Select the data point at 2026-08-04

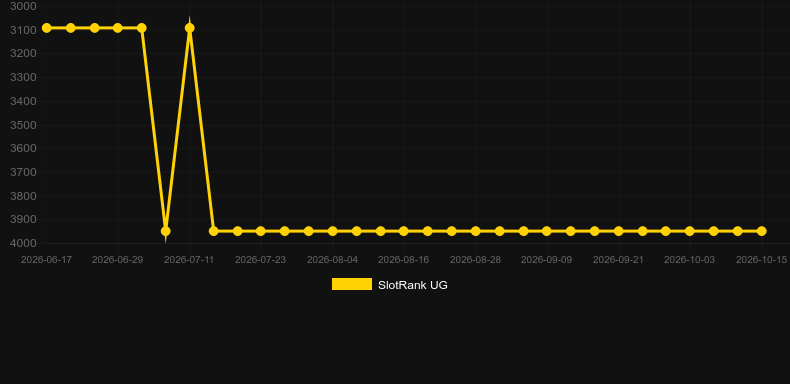[333, 231]
